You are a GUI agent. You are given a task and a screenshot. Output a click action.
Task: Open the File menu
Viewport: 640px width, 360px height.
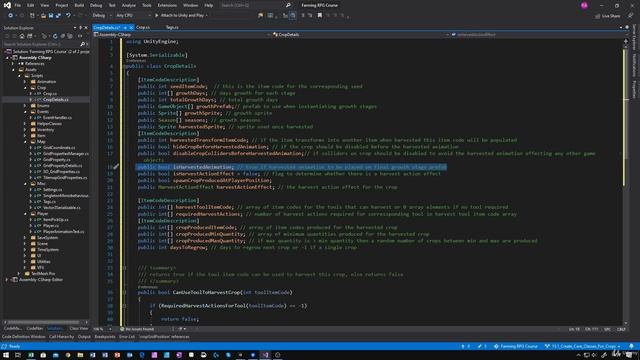coord(18,5)
